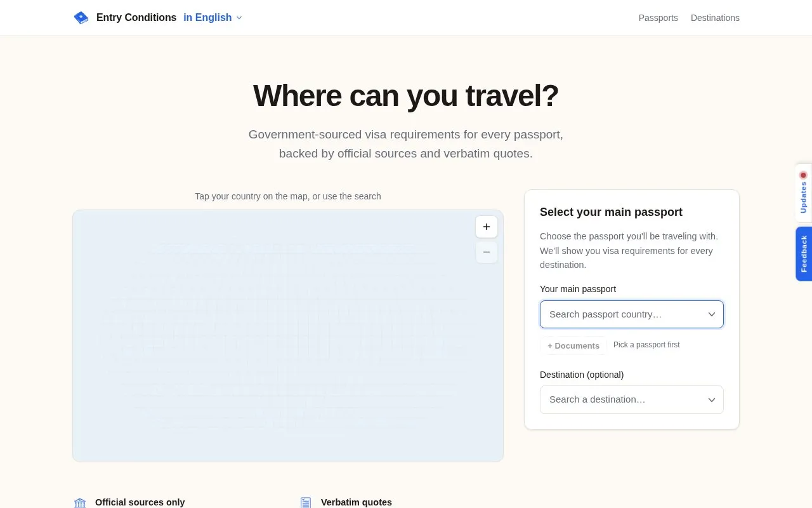Focus the Search passport country field

(632, 314)
